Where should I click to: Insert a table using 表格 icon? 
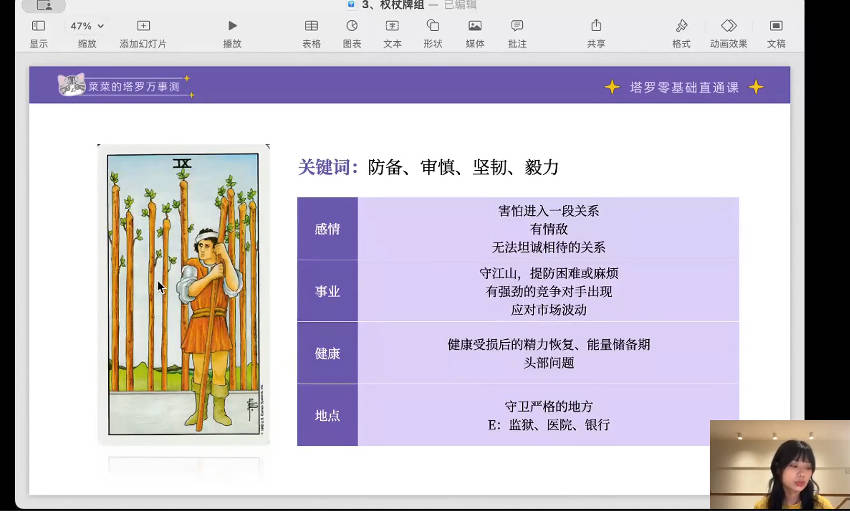tap(311, 26)
